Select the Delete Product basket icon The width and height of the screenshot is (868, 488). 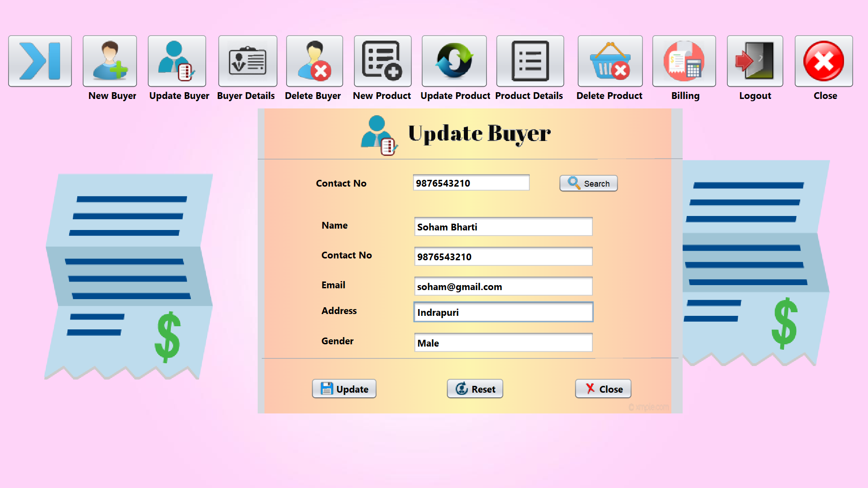tap(610, 61)
